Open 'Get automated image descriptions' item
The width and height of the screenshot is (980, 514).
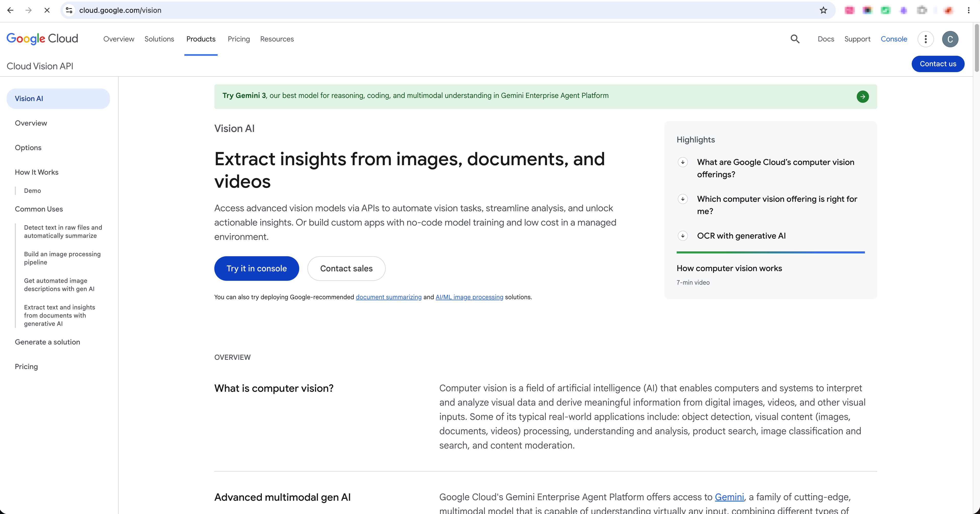[x=59, y=285]
